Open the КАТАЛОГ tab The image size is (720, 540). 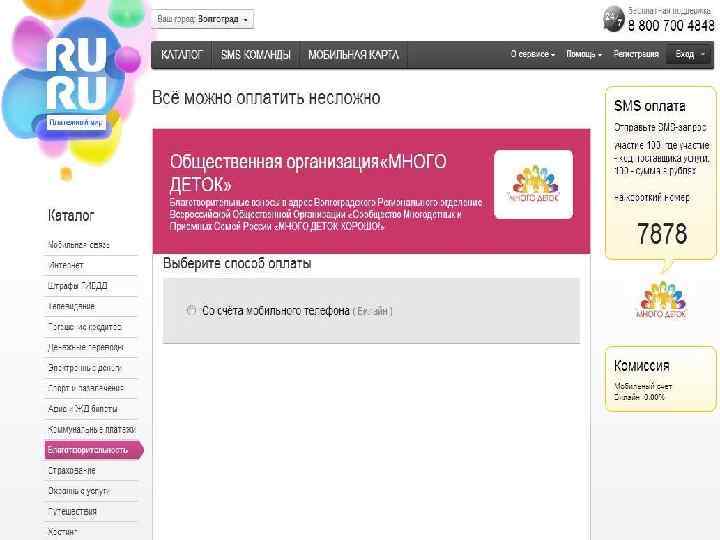click(x=182, y=55)
